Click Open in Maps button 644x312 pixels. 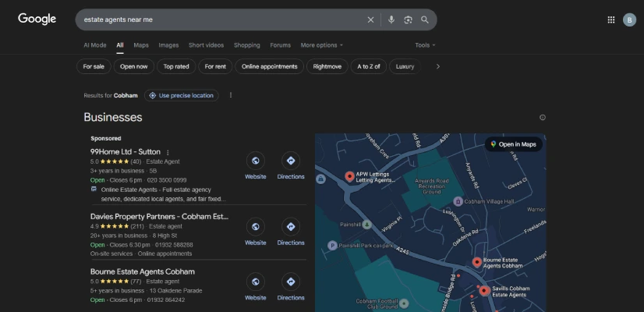(513, 144)
